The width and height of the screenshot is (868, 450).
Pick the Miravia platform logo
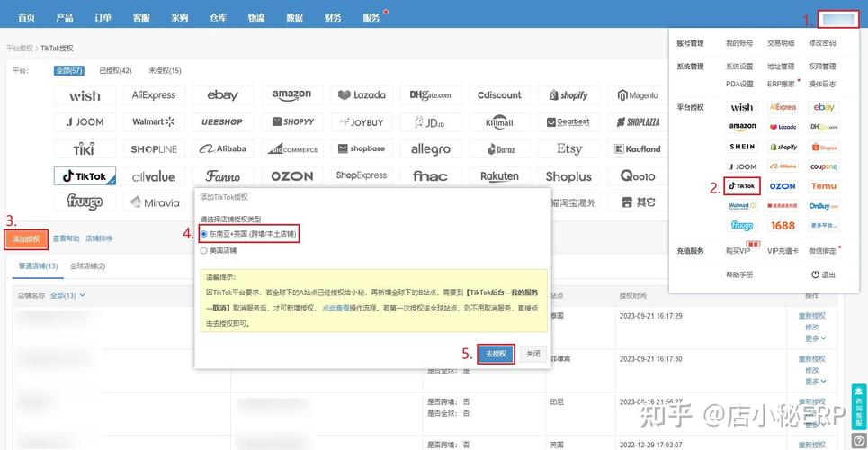pos(153,202)
